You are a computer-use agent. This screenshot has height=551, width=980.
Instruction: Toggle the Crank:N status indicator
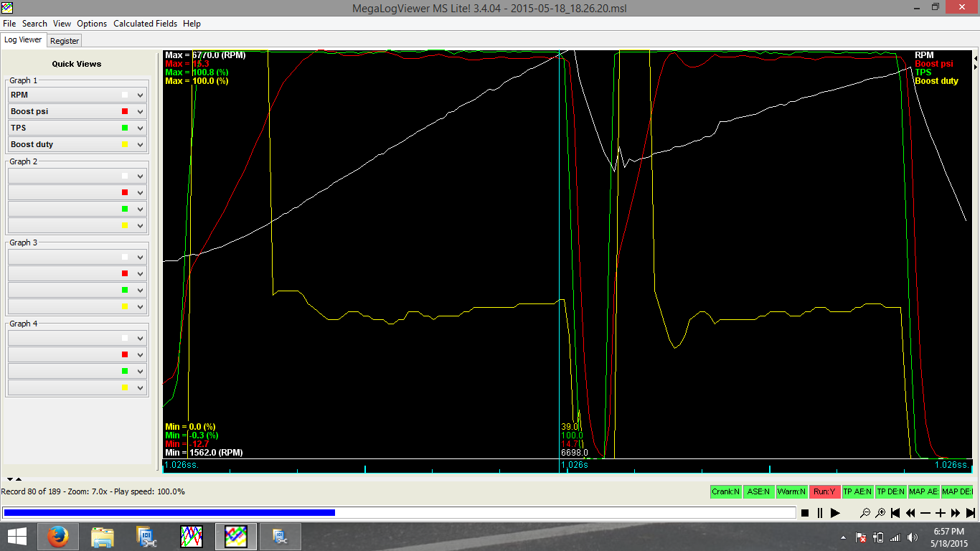coord(725,491)
